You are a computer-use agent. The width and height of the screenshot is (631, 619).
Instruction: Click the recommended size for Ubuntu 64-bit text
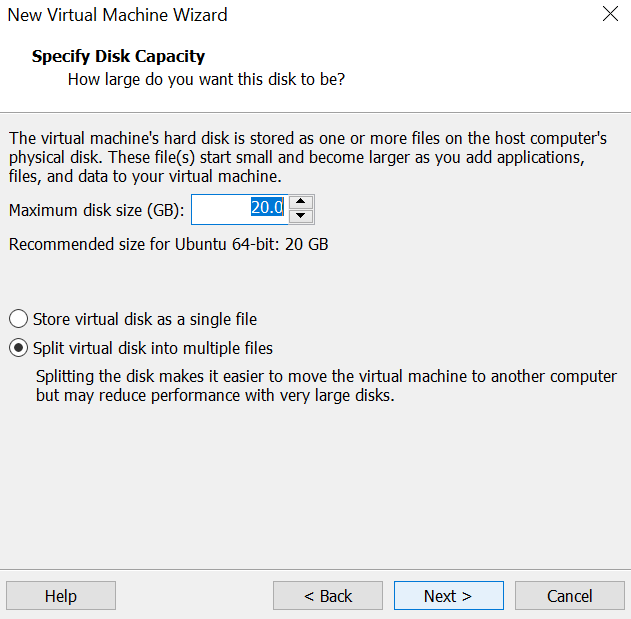[168, 244]
